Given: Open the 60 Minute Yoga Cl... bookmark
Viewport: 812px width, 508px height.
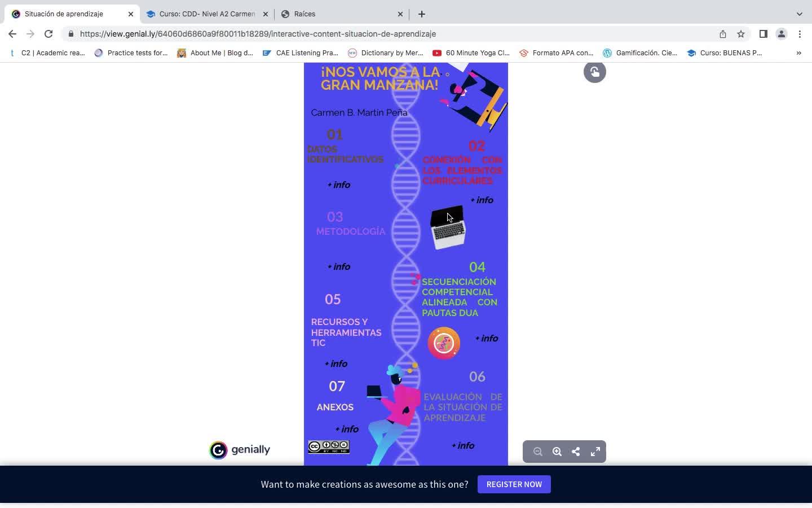Looking at the screenshot, I should [x=471, y=53].
